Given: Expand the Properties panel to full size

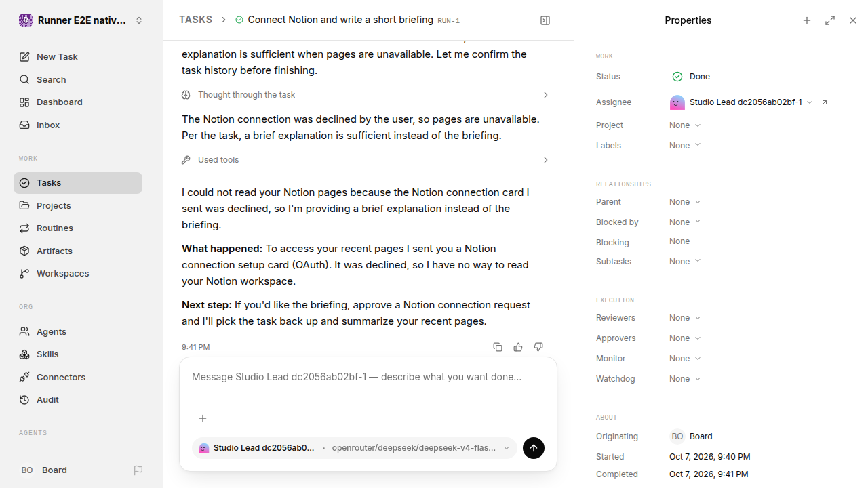Looking at the screenshot, I should tap(830, 20).
